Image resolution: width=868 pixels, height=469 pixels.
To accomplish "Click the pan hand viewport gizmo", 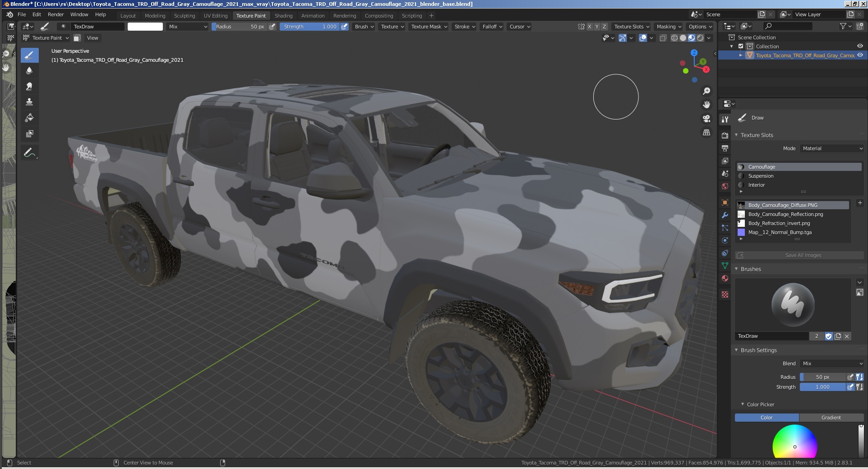I will pos(706,105).
